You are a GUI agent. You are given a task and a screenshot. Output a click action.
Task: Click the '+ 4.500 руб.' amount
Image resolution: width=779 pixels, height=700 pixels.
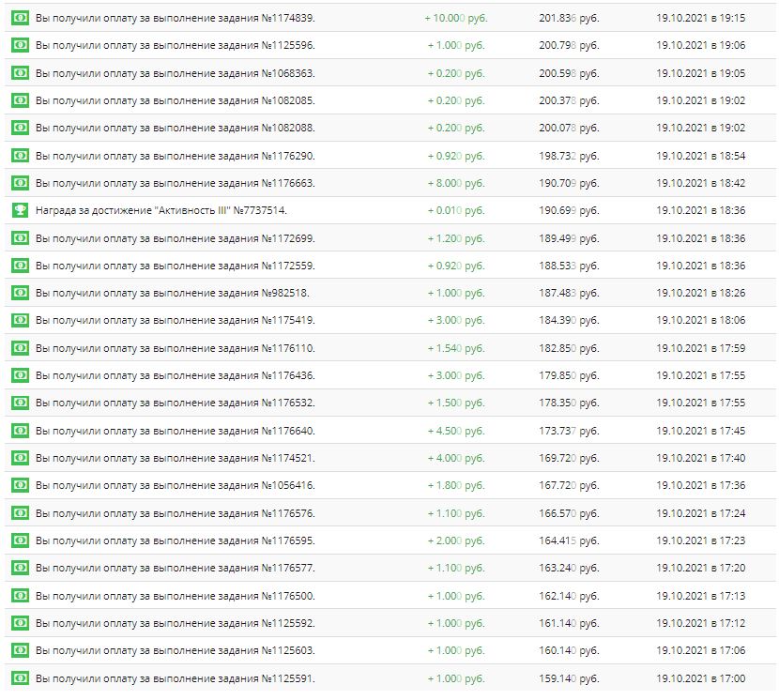pos(456,431)
